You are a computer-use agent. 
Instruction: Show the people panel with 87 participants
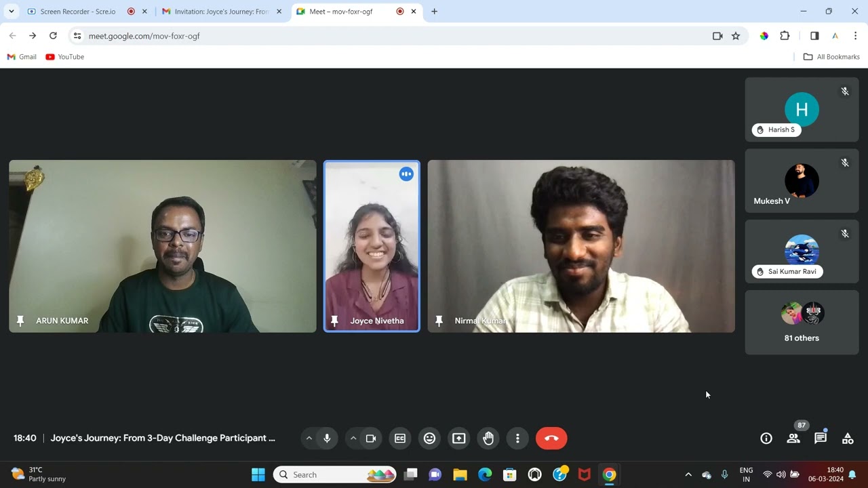click(793, 439)
